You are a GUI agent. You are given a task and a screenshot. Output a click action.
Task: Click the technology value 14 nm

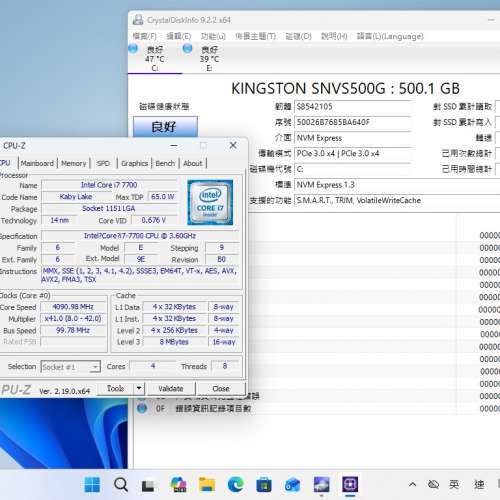(x=59, y=220)
